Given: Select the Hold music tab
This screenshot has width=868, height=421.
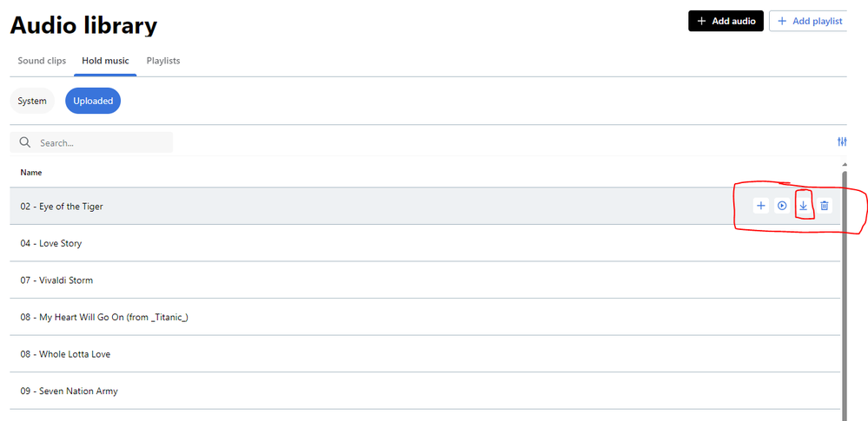Looking at the screenshot, I should pyautogui.click(x=105, y=61).
